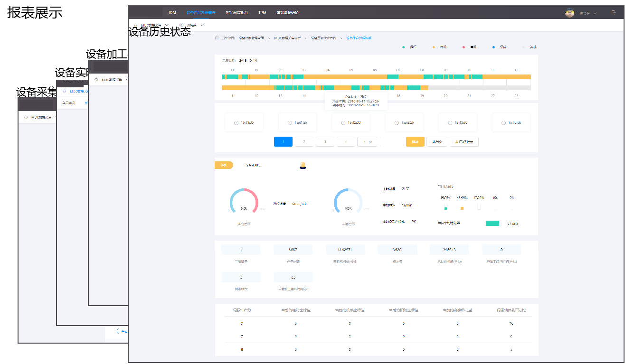Click the clock icon on the 15:41:30 card
625x364 pixels.
(236, 123)
